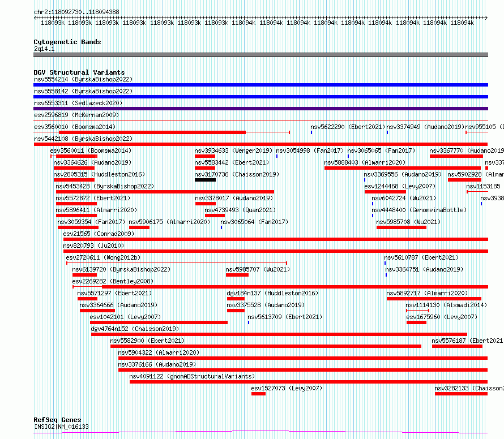
Task: Click nsv4448400 (GenomeinaBottle) label
Action: coord(419,210)
